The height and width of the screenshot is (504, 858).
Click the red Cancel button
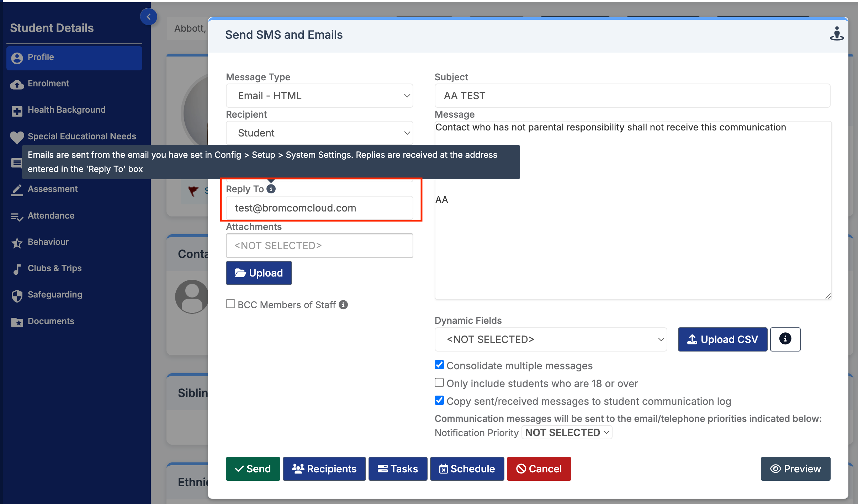click(x=539, y=469)
